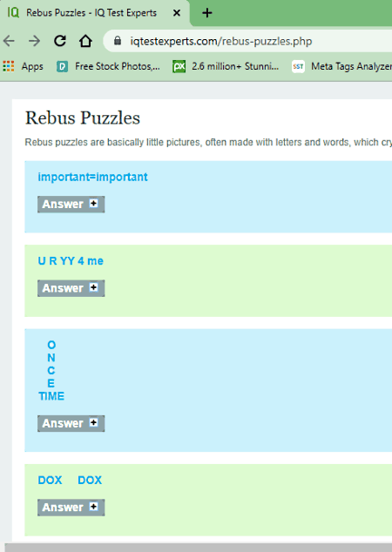Click the horizontal scrollbar at page bottom
This screenshot has height=552, width=392.
click(x=198, y=548)
